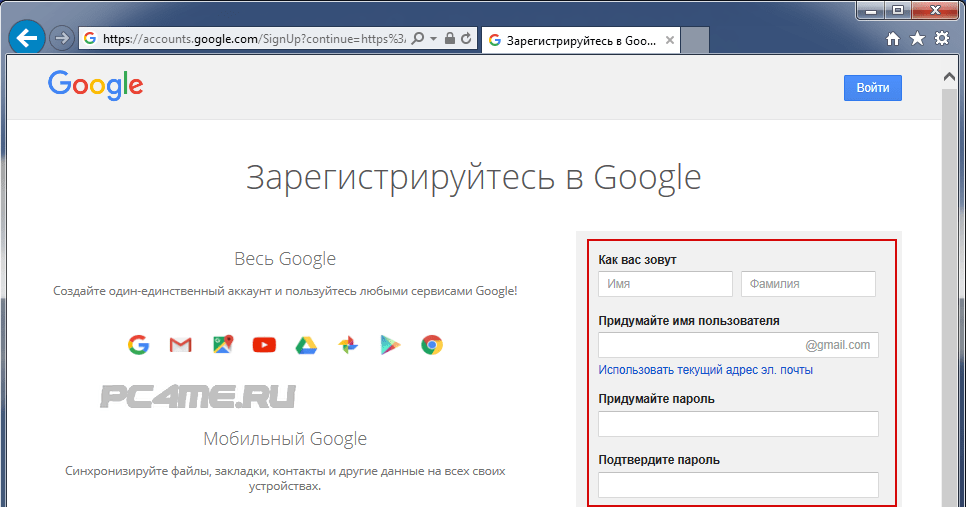Close the Зарегистрируйтесь в Goo... tab
The width and height of the screenshot is (966, 507).
pyautogui.click(x=670, y=41)
